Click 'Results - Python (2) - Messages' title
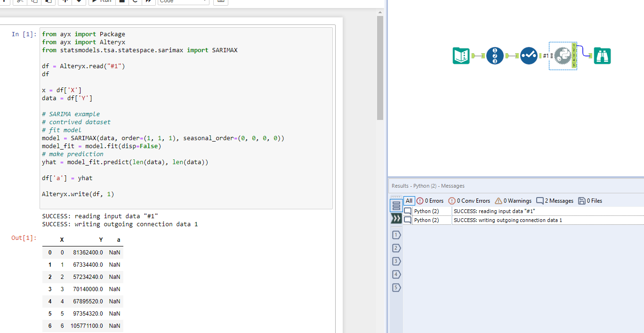This screenshot has height=333, width=644. [428, 186]
